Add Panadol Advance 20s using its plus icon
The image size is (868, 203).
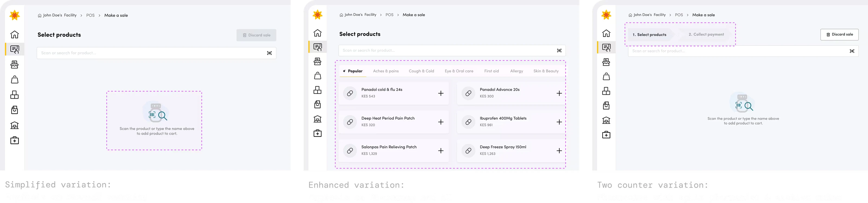pos(559,93)
